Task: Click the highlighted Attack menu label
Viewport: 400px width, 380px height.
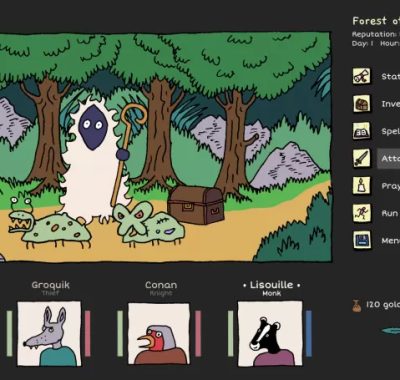Action: 389,159
